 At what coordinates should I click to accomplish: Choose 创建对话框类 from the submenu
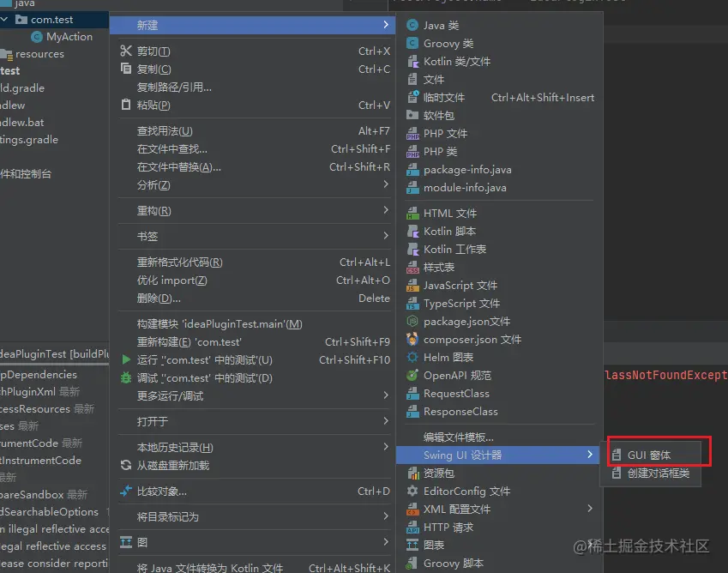tap(651, 473)
